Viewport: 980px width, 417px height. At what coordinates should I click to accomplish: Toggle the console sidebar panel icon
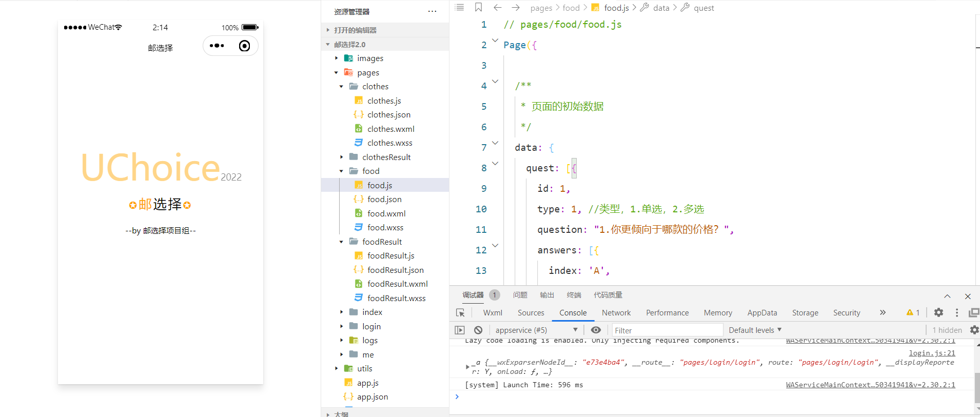(x=460, y=330)
